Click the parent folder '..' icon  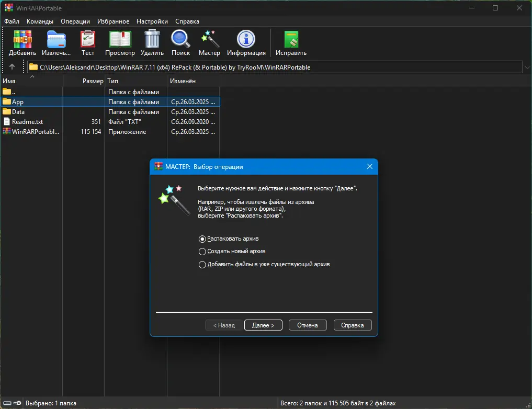tap(7, 92)
